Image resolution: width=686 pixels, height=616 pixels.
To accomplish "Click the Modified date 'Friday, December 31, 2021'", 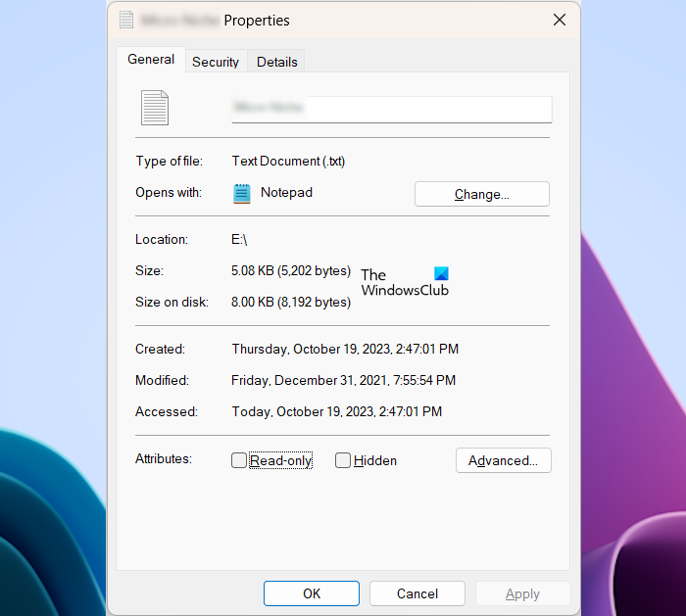I will click(x=310, y=380).
